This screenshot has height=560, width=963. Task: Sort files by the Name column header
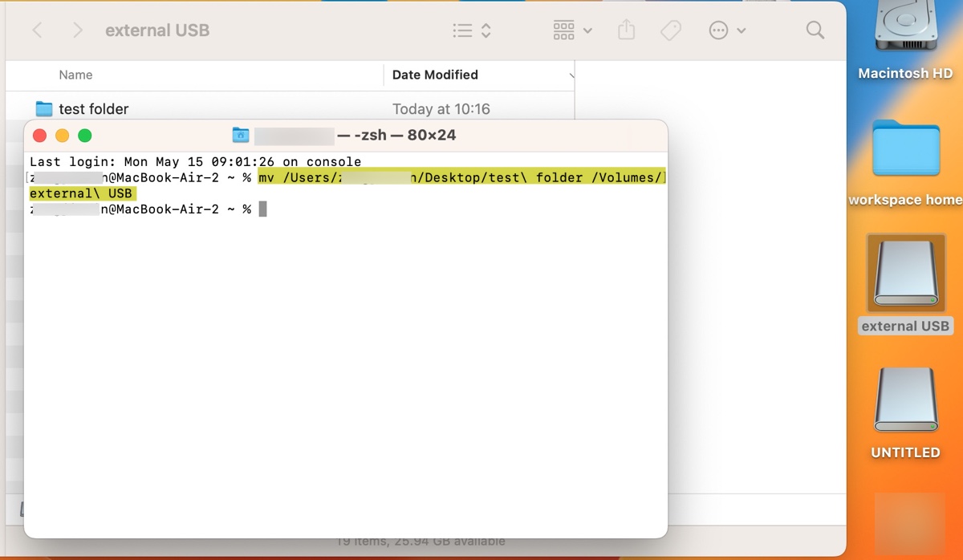click(75, 75)
